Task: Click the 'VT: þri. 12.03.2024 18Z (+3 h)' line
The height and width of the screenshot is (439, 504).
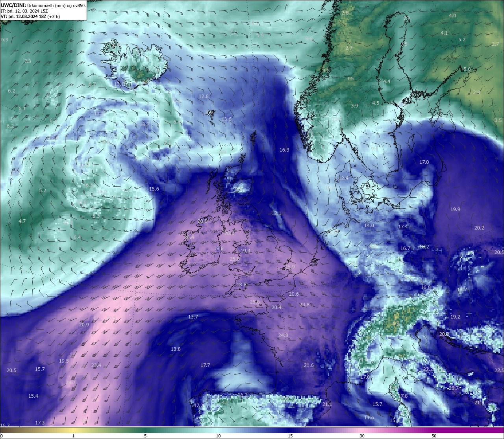Action: [30, 17]
